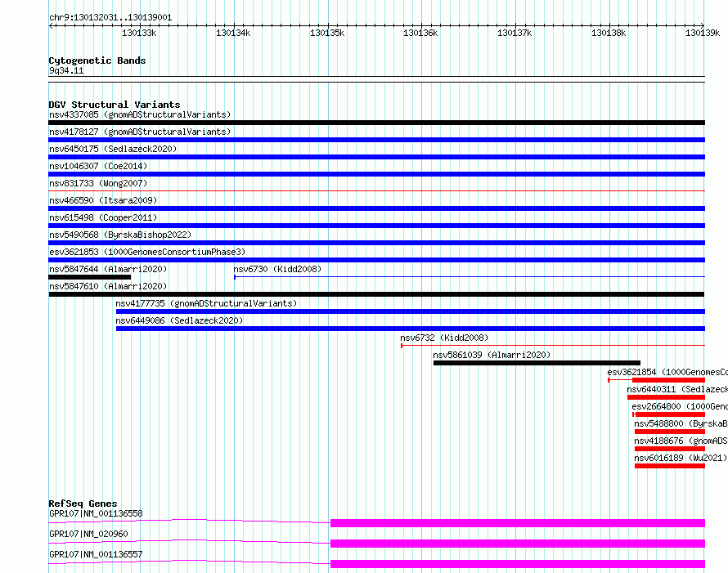Click the 130134k ruler tick label
This screenshot has width=728, height=573.
[x=233, y=33]
